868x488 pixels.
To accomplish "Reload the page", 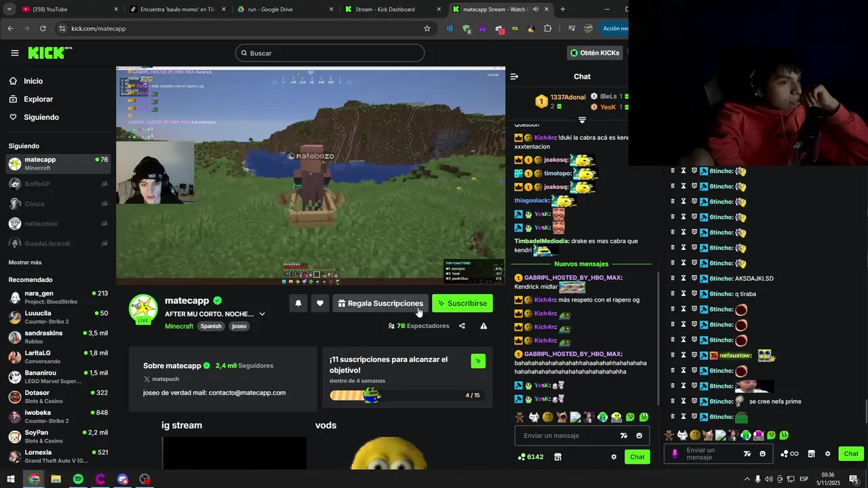I will point(43,28).
